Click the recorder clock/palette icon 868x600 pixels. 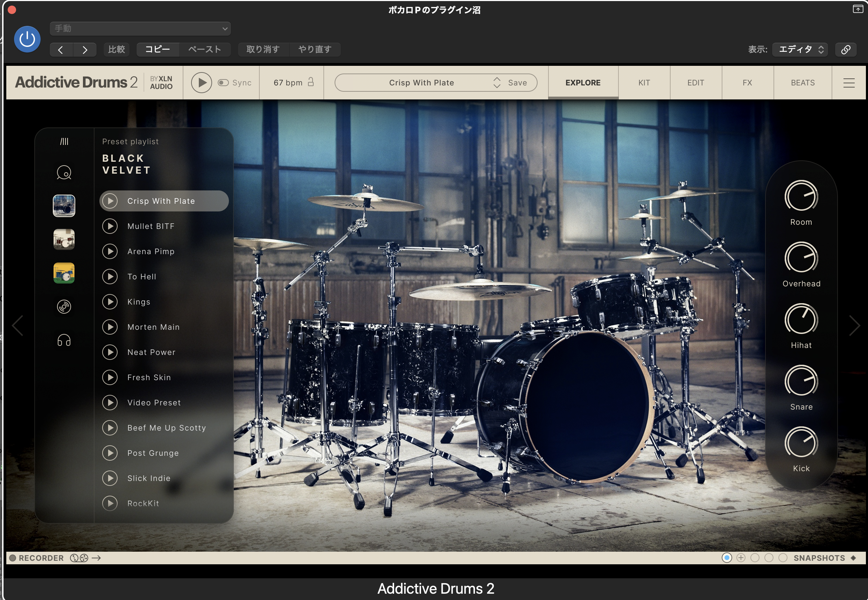[x=79, y=558]
